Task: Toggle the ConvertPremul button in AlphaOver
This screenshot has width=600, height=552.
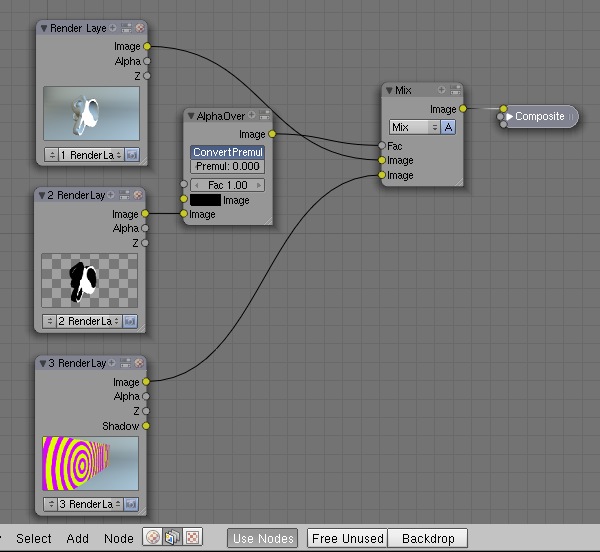Action: pyautogui.click(x=228, y=152)
